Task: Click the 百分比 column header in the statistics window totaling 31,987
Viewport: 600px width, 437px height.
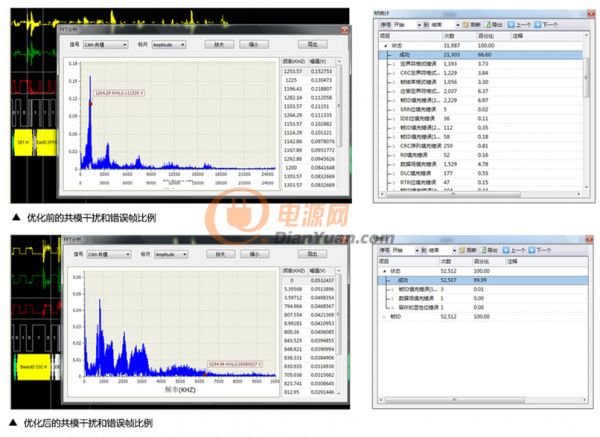Action: [494, 36]
